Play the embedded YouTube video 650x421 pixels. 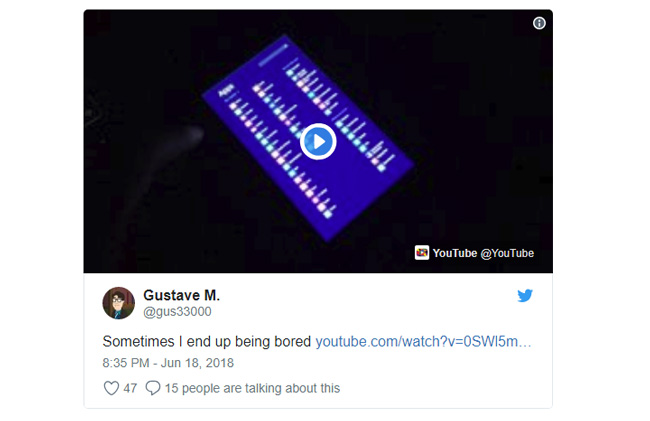pos(318,142)
